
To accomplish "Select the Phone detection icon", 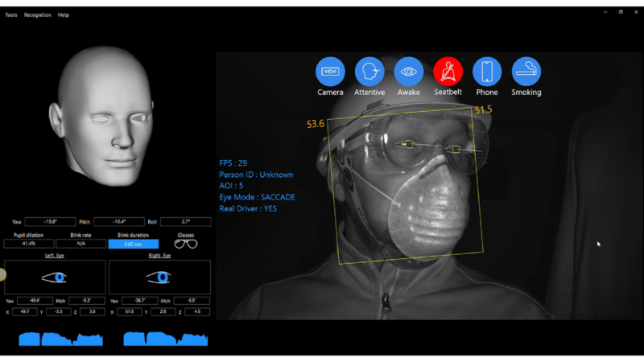I will click(x=487, y=72).
